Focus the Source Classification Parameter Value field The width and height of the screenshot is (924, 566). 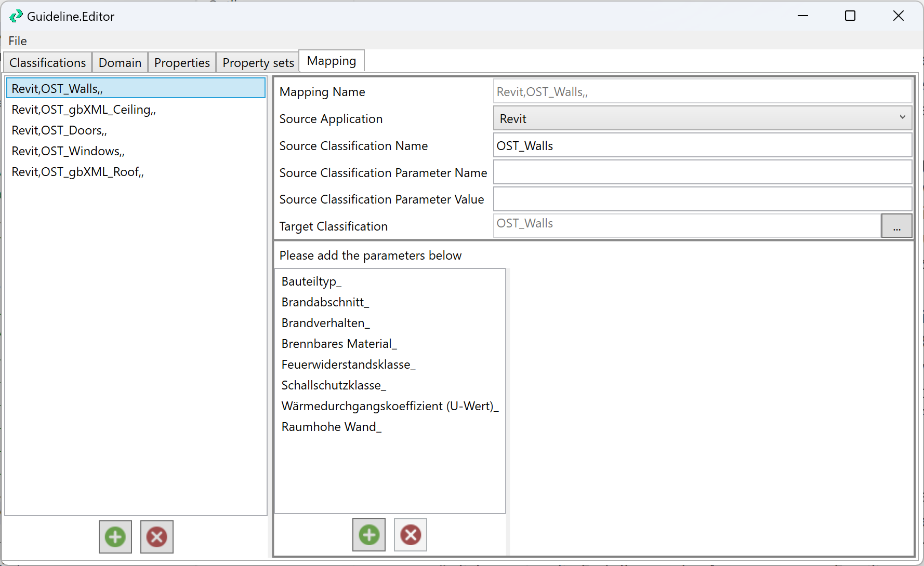703,199
